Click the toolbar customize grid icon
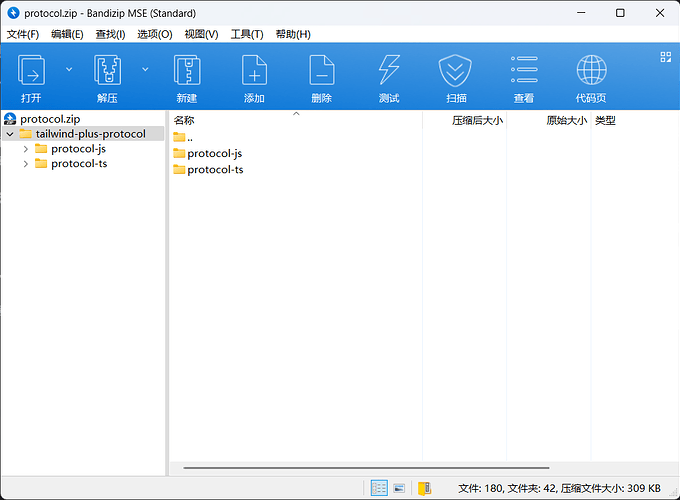Viewport: 680px width, 500px height. coord(666,57)
